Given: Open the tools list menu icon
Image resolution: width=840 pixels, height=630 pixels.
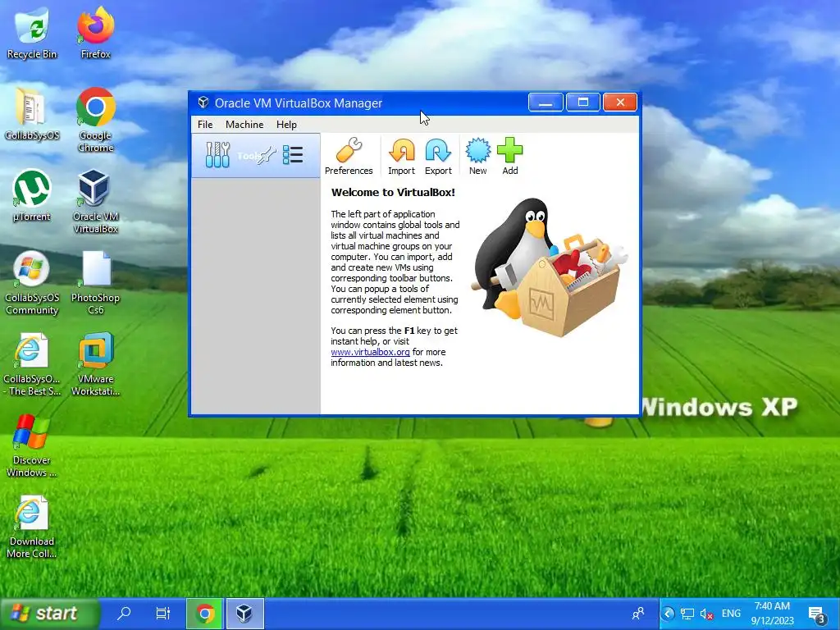Looking at the screenshot, I should coord(293,155).
